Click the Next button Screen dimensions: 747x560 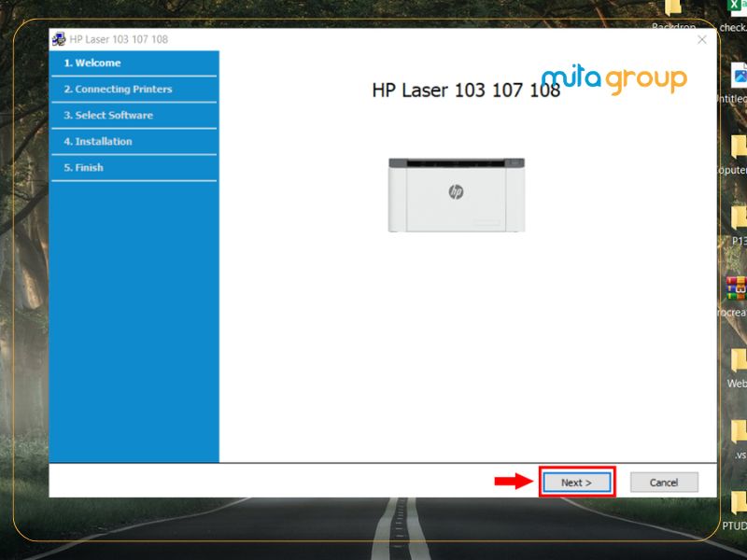click(x=576, y=483)
